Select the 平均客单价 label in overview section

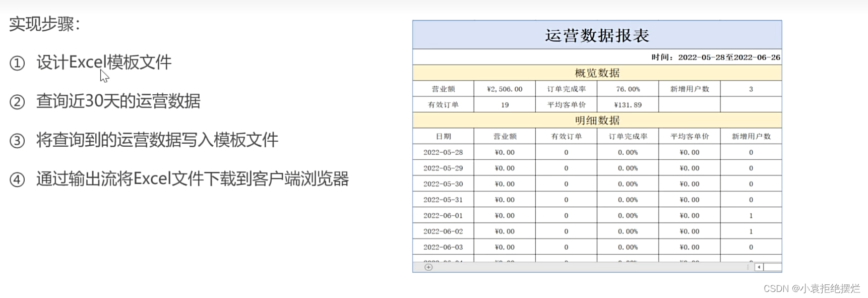(x=566, y=104)
